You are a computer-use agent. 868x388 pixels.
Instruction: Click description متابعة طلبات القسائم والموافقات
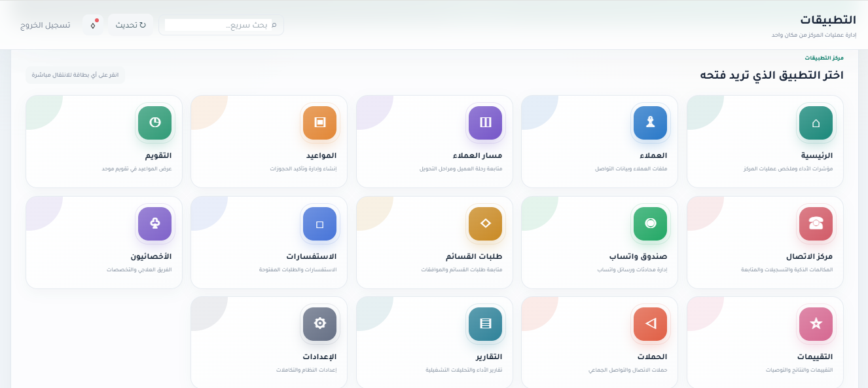point(462,269)
